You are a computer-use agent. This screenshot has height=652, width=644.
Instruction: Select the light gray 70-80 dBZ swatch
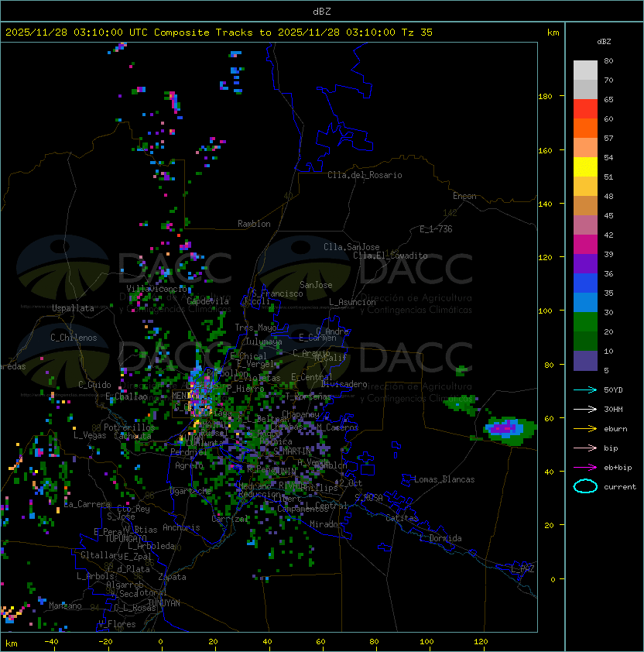click(x=585, y=70)
